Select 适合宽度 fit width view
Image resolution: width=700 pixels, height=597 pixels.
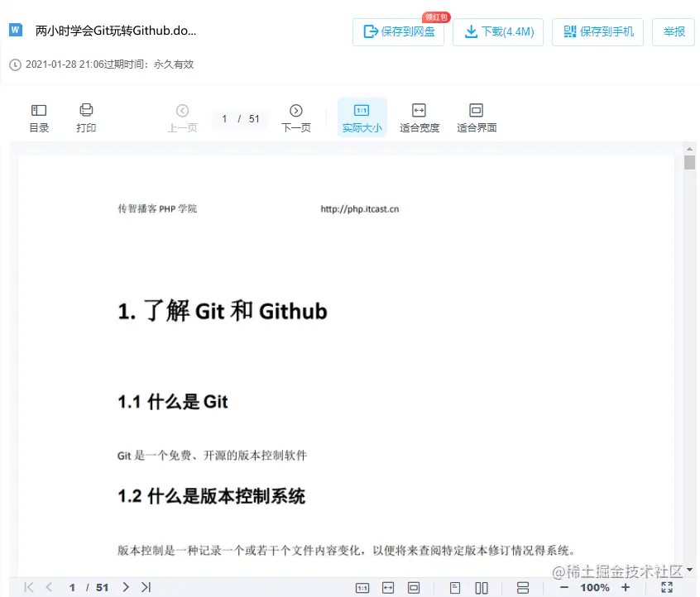coord(420,118)
